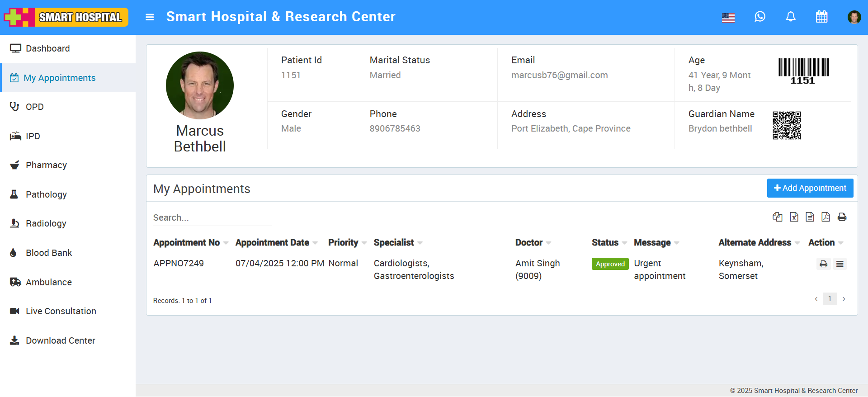868x397 pixels.
Task: Toggle the sidebar hamburger menu
Action: pyautogui.click(x=150, y=17)
